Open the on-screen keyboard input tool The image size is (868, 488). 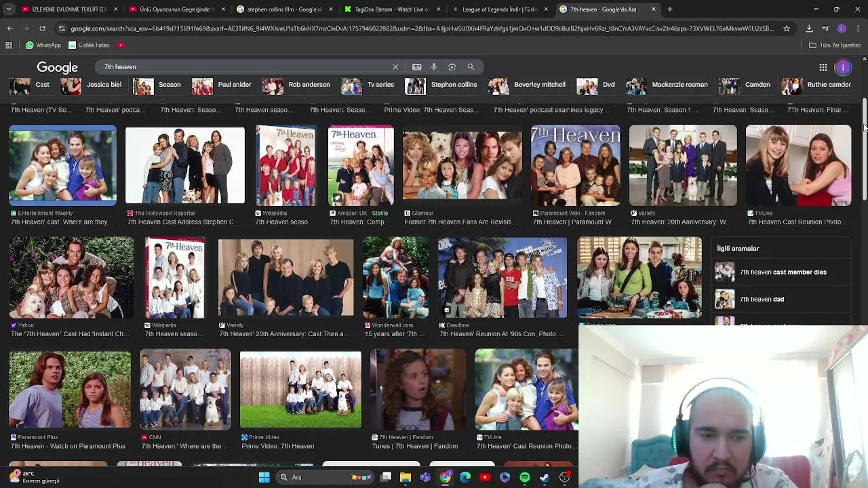pos(416,66)
